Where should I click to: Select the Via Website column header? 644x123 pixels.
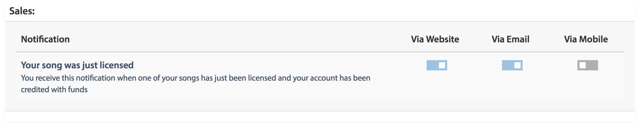tap(435, 39)
